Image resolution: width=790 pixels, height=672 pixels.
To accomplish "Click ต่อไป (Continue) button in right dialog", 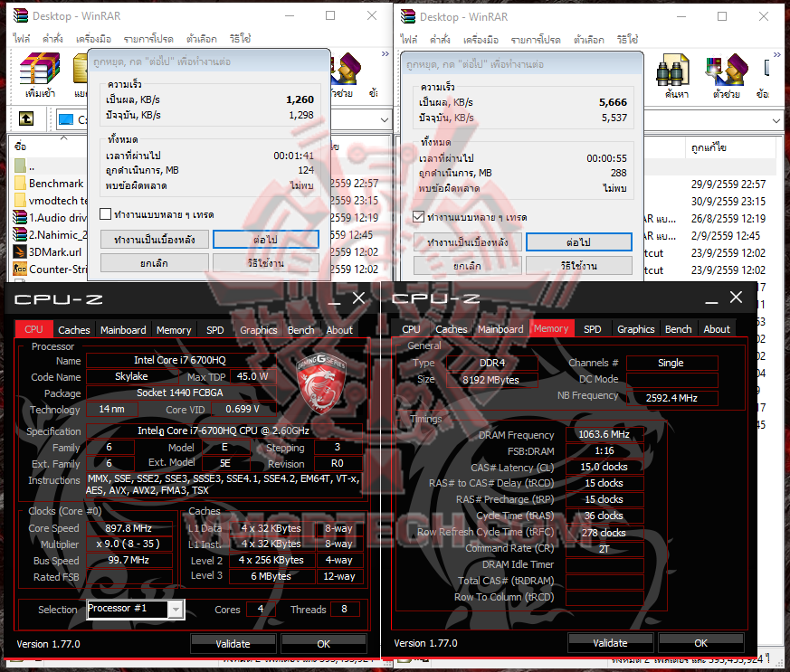I will click(x=579, y=242).
